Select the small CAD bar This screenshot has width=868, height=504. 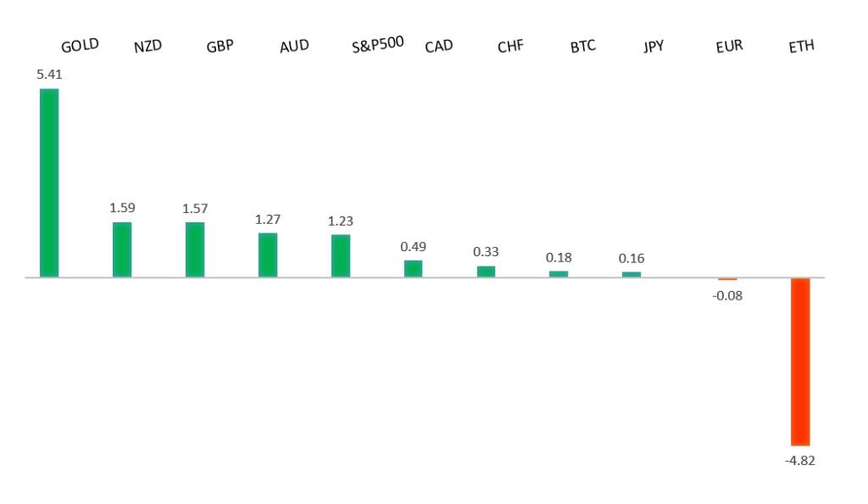[413, 268]
